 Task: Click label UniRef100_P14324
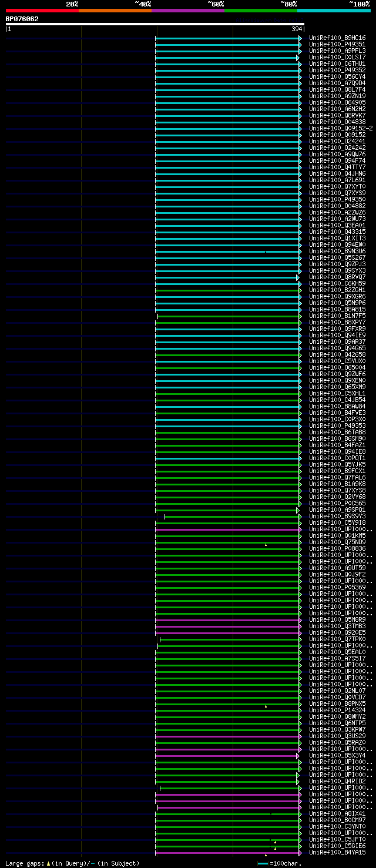(337, 710)
